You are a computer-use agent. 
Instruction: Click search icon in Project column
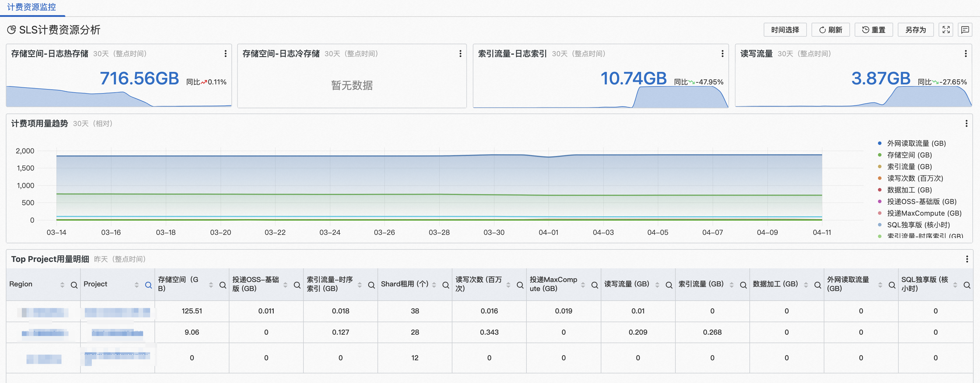point(148,285)
